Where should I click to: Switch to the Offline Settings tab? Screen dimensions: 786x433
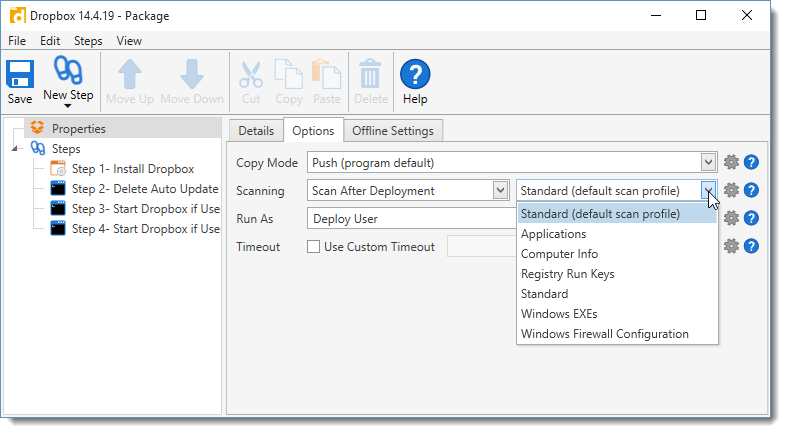tap(392, 131)
